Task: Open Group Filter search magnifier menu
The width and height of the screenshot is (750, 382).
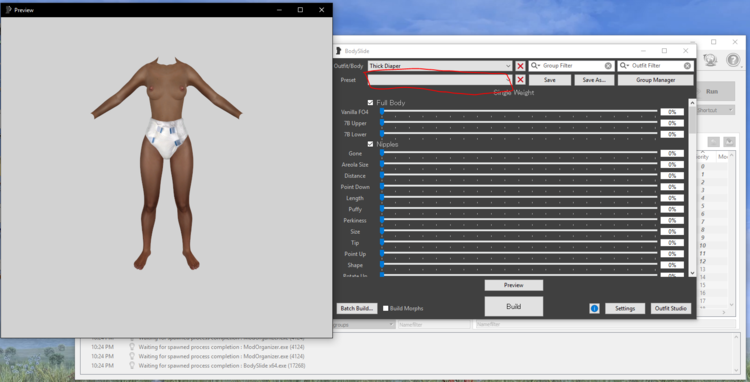Action: (535, 66)
